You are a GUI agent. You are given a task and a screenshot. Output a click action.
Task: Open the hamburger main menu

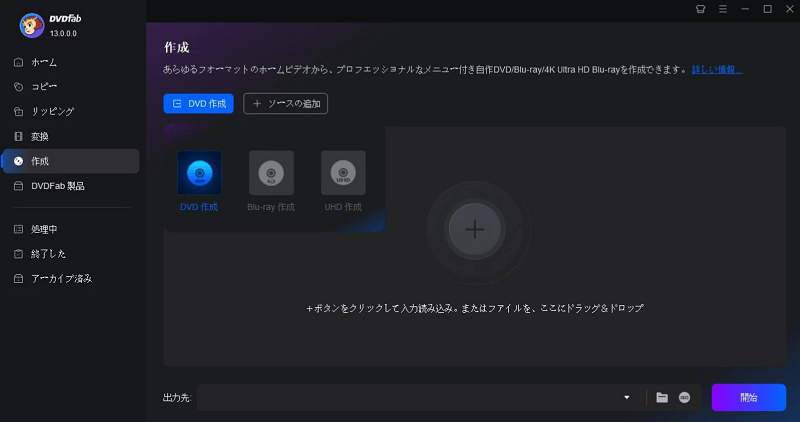pyautogui.click(x=722, y=9)
